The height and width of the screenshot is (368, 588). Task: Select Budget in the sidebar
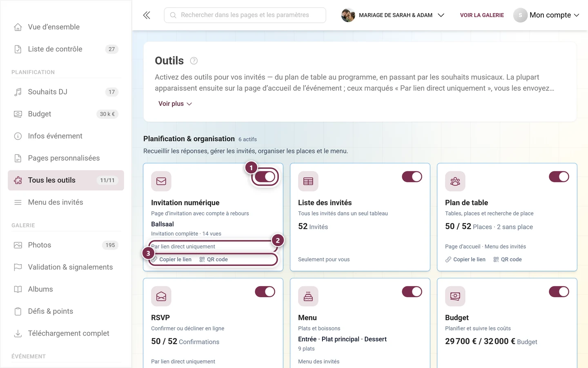(x=66, y=114)
